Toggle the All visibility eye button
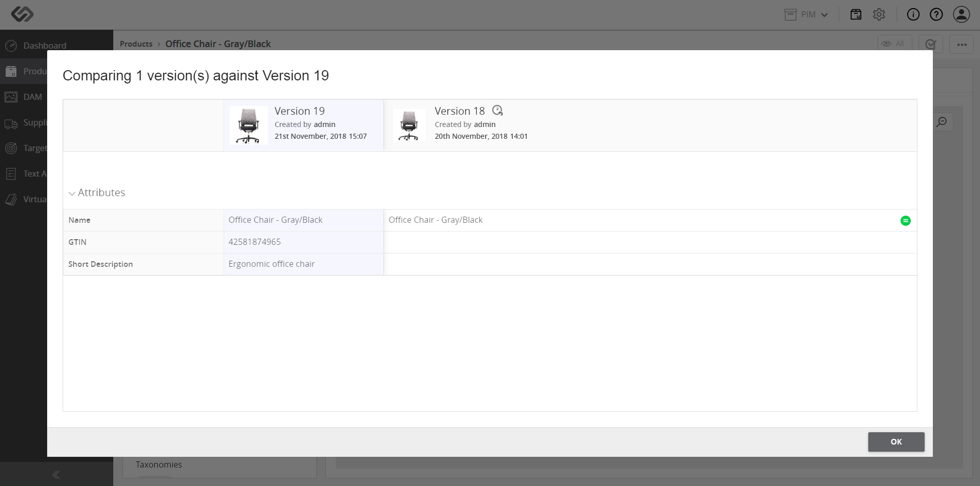980x486 pixels. tap(894, 44)
